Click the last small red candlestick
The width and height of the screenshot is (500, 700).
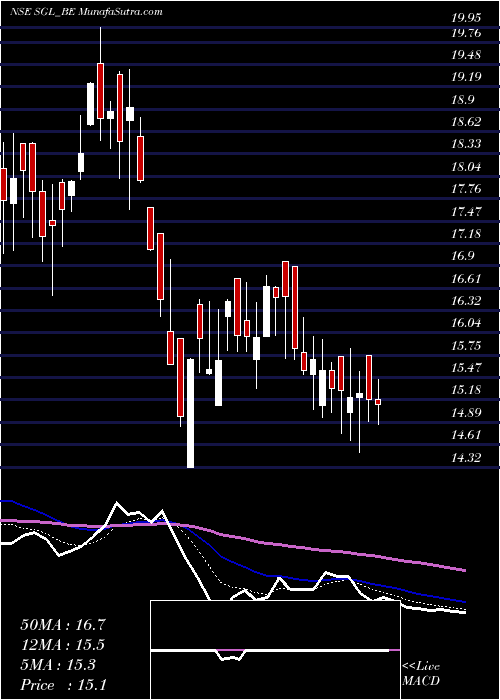coord(378,402)
